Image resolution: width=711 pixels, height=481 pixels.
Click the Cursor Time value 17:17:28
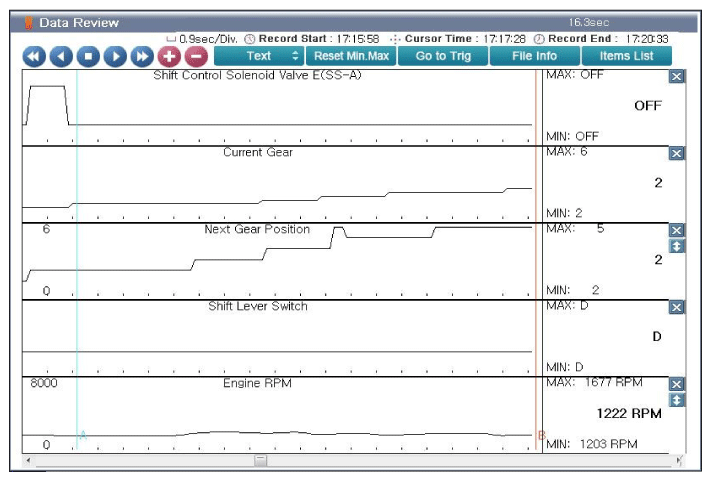point(504,39)
